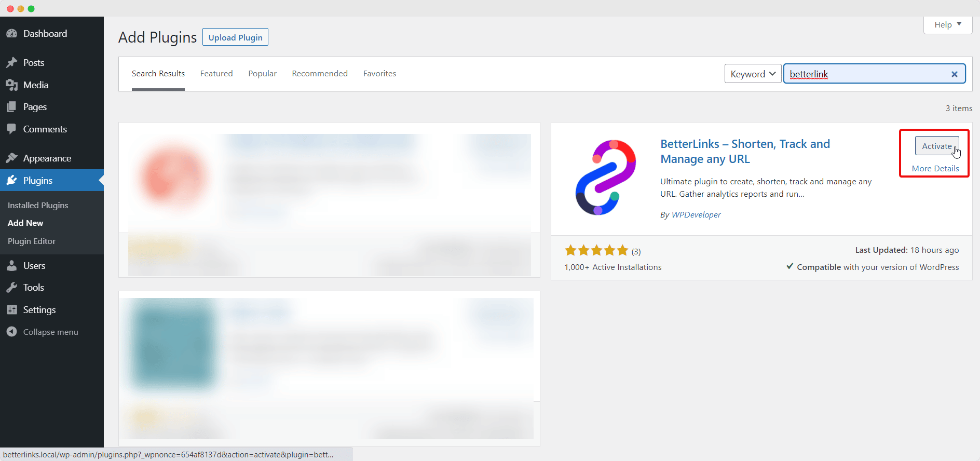This screenshot has height=461, width=980.
Task: Click the Appearance paintbrush icon
Action: click(12, 158)
